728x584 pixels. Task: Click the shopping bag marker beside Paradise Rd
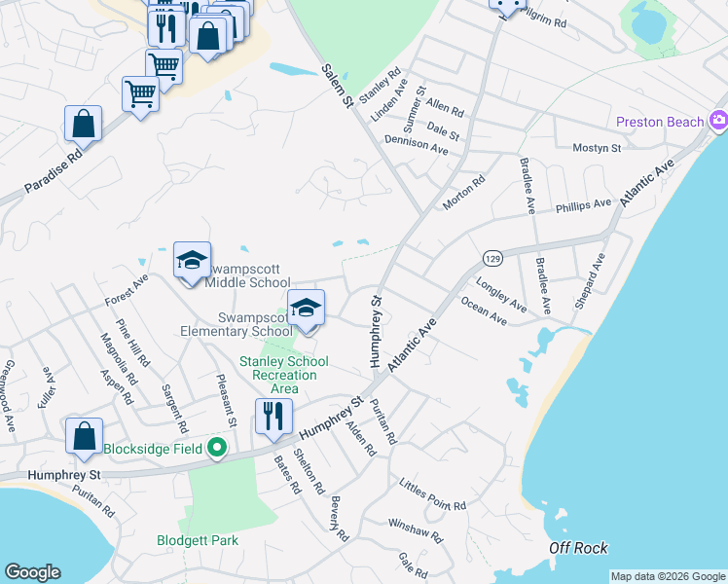(83, 127)
